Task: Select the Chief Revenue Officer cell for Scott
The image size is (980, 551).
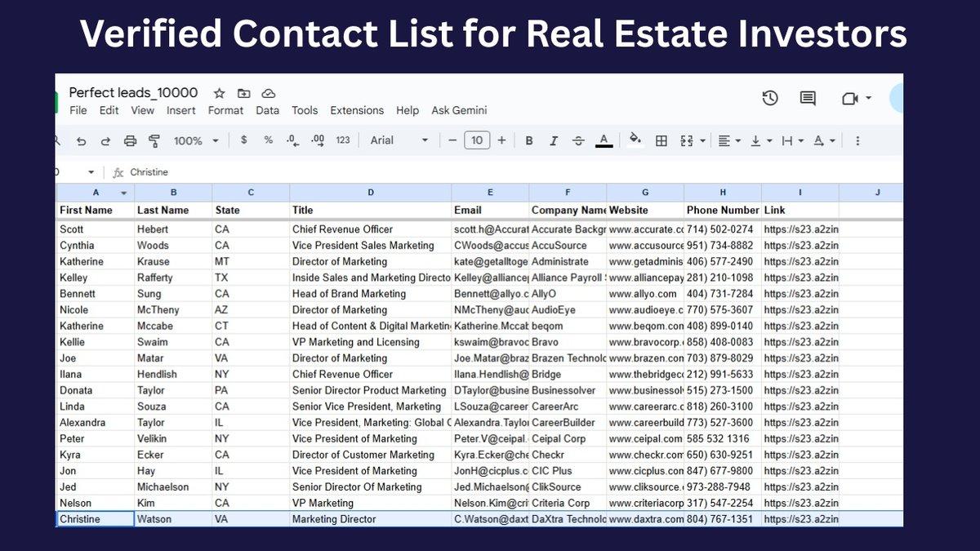Action: [370, 229]
